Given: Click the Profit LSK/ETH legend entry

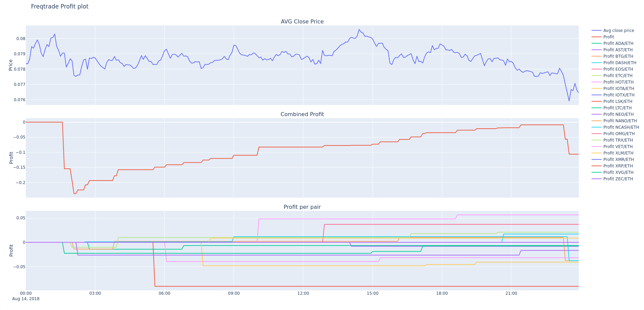Looking at the screenshot, I should tap(618, 102).
